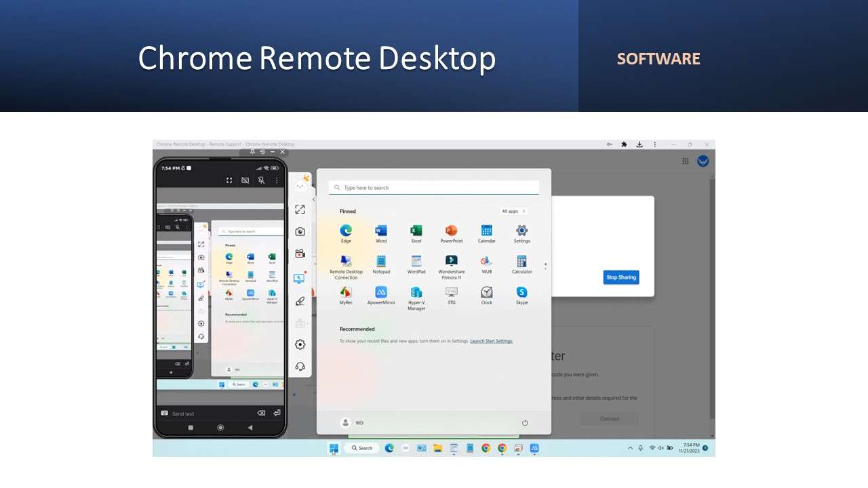Click the Type here to search field

(433, 187)
